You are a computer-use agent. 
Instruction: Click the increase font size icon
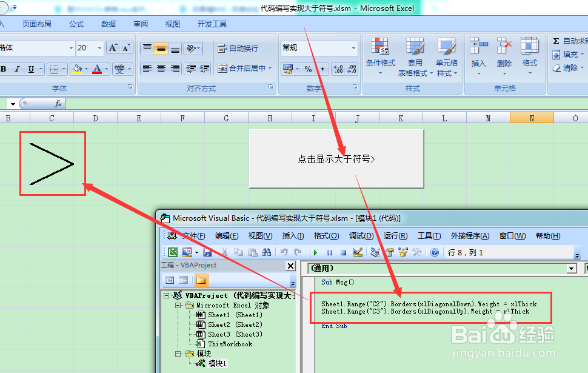(113, 48)
